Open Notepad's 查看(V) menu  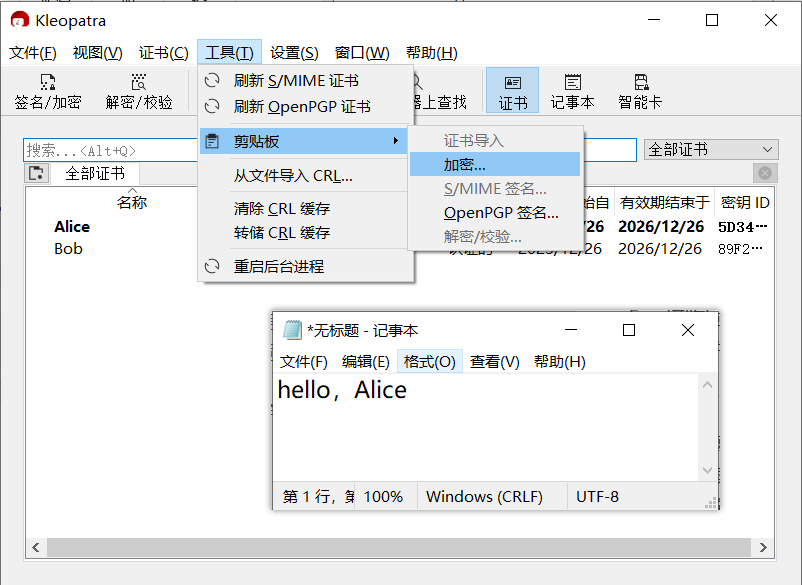(x=494, y=362)
